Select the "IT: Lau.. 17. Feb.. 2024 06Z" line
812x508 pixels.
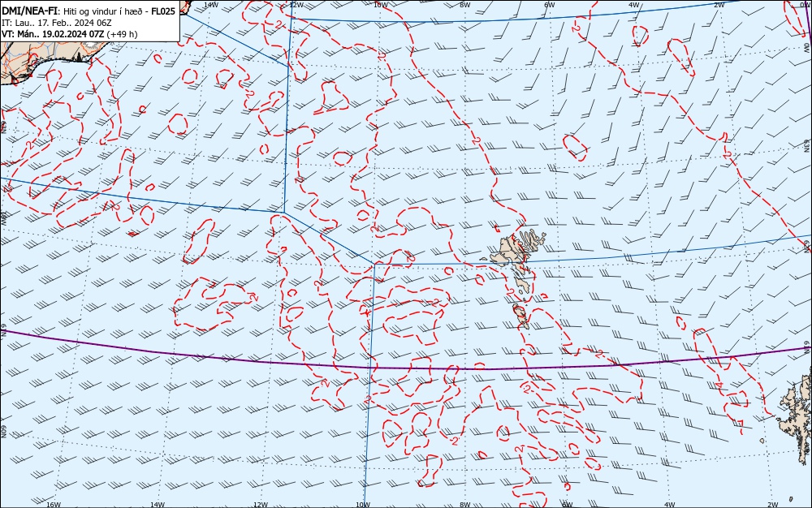pyautogui.click(x=57, y=23)
